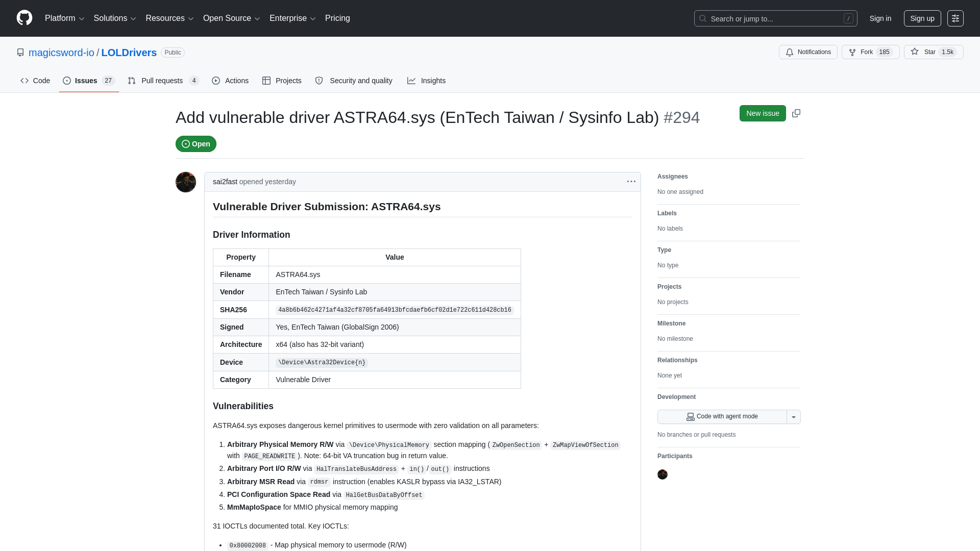Viewport: 980px width, 551px height.
Task: Click sai2fast's avatar picture
Action: tap(185, 182)
